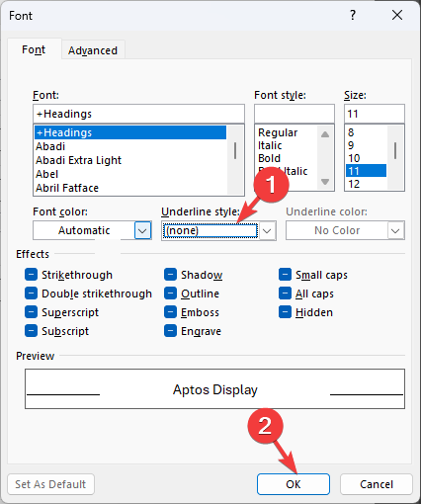Choose Bold in Font style list
The width and height of the screenshot is (421, 504).
click(269, 158)
